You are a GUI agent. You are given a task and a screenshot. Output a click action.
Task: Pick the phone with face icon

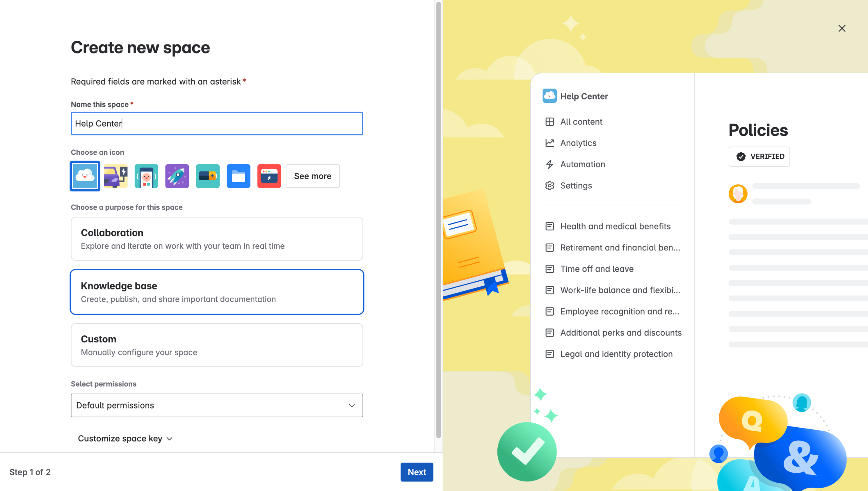tap(146, 176)
